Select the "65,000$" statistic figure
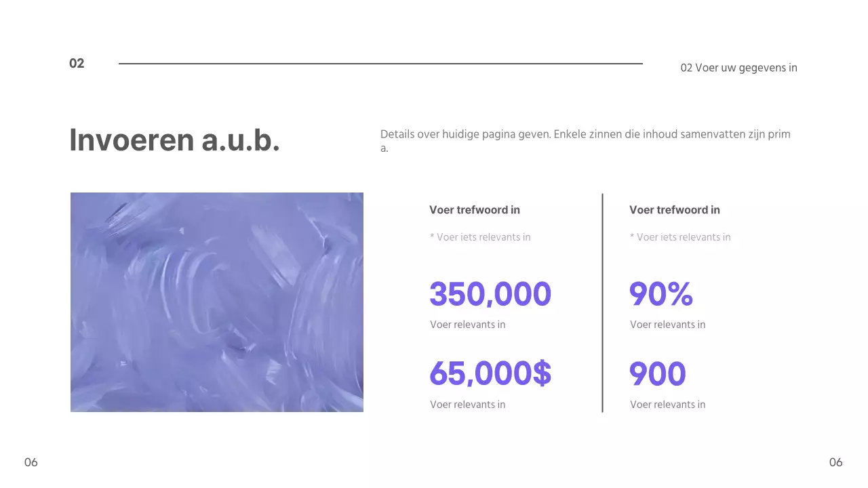This screenshot has width=868, height=488. (490, 373)
